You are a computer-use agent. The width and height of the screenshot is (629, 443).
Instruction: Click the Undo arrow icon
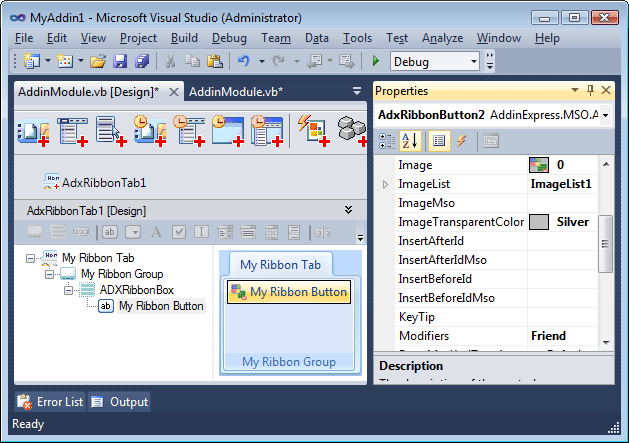tap(243, 61)
